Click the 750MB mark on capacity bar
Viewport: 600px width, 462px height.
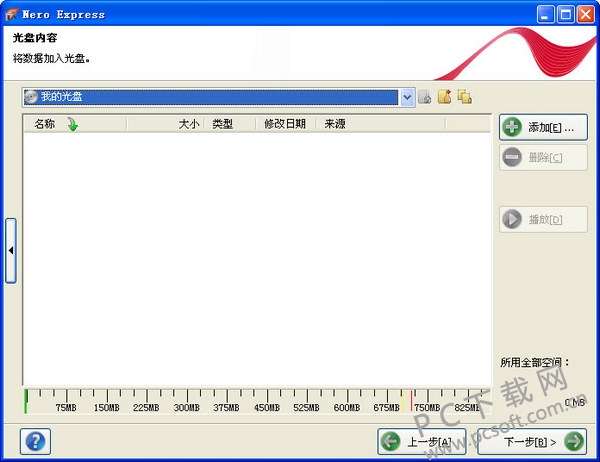(x=427, y=408)
